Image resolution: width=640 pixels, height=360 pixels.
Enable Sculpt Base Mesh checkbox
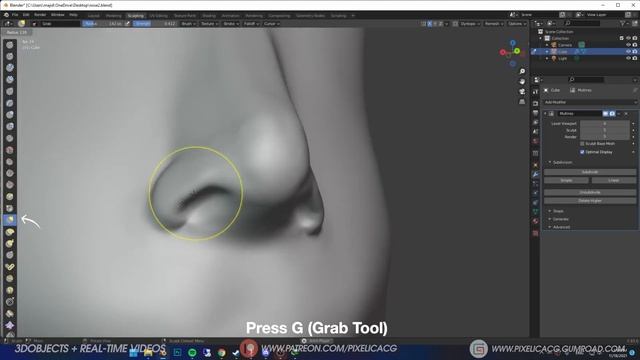582,144
